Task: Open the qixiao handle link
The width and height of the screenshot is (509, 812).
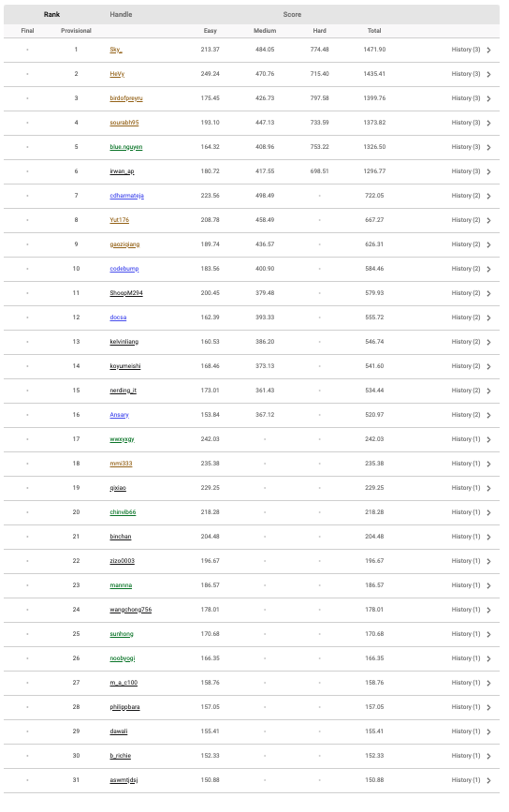Action: pos(118,488)
